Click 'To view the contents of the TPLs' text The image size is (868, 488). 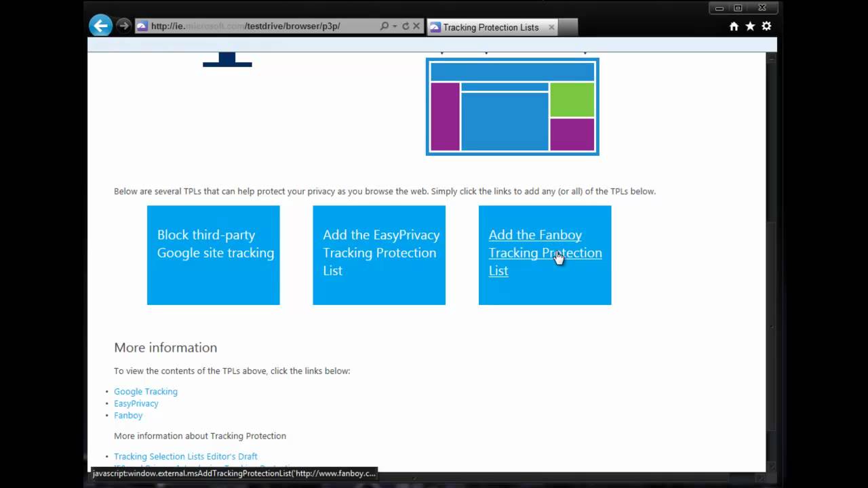[232, 371]
